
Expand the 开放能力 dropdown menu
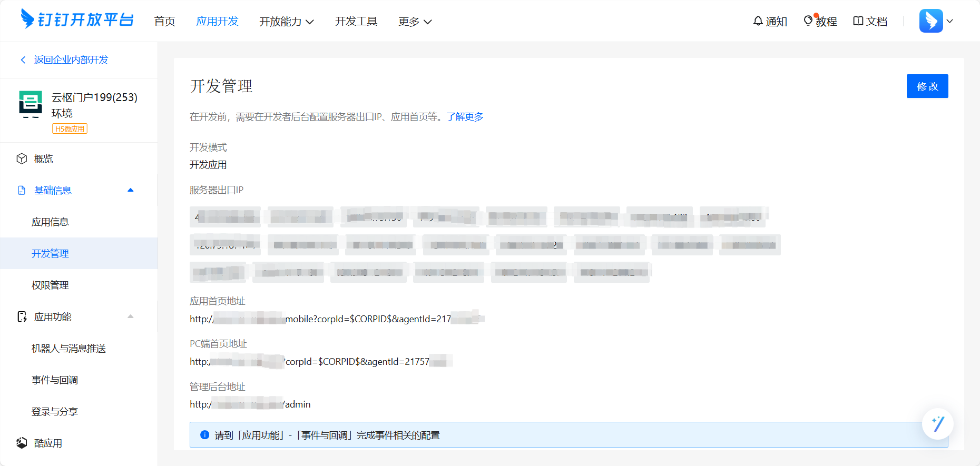pyautogui.click(x=286, y=21)
